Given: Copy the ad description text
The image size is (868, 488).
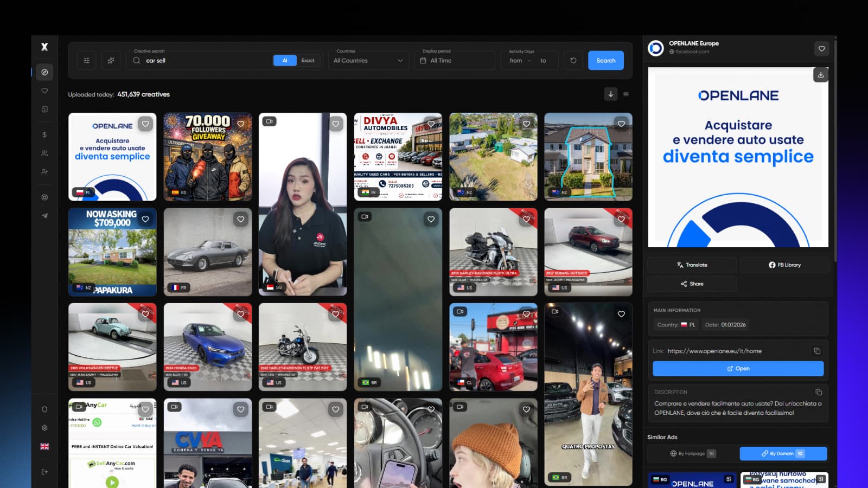Looking at the screenshot, I should click(x=819, y=392).
